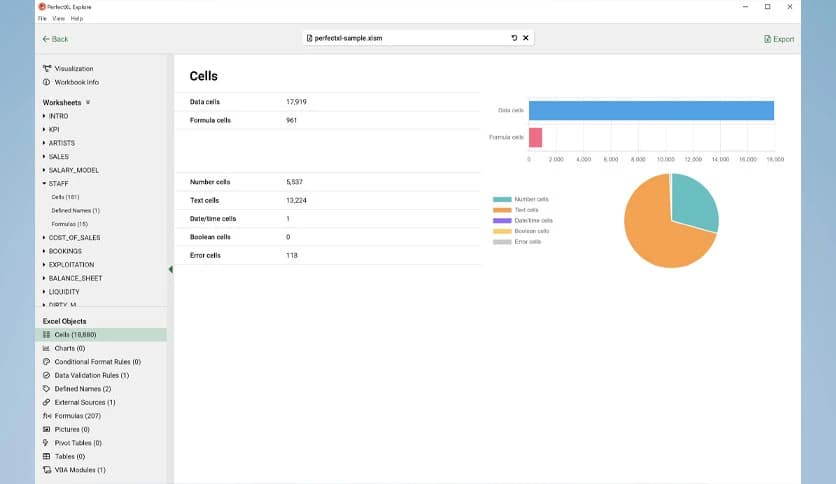Open Tables (0) list
Screen dimensions: 836x484
pos(64,456)
